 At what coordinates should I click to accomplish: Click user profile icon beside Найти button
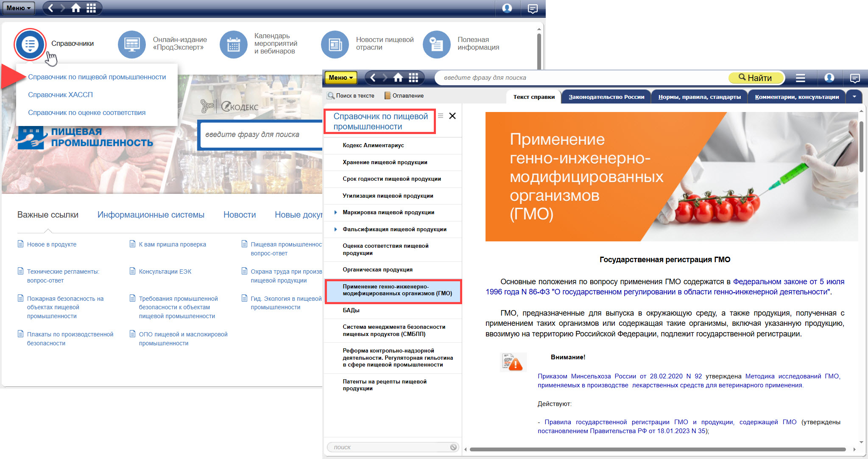(829, 78)
